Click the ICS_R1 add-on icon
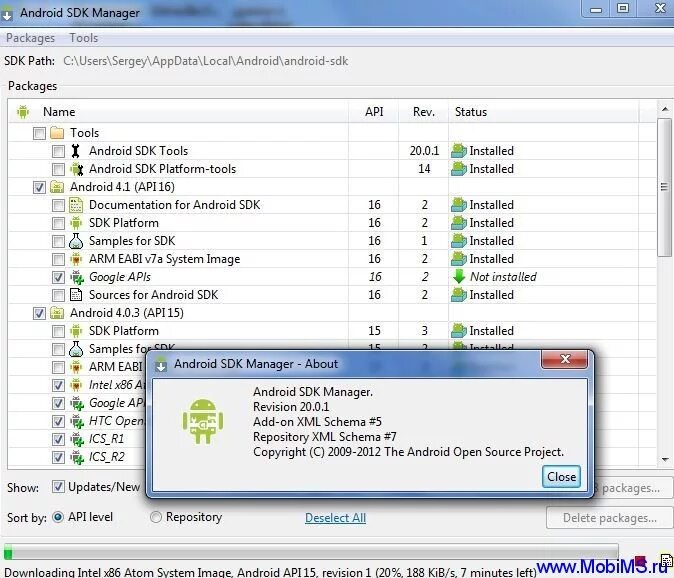674x578 pixels. [77, 439]
